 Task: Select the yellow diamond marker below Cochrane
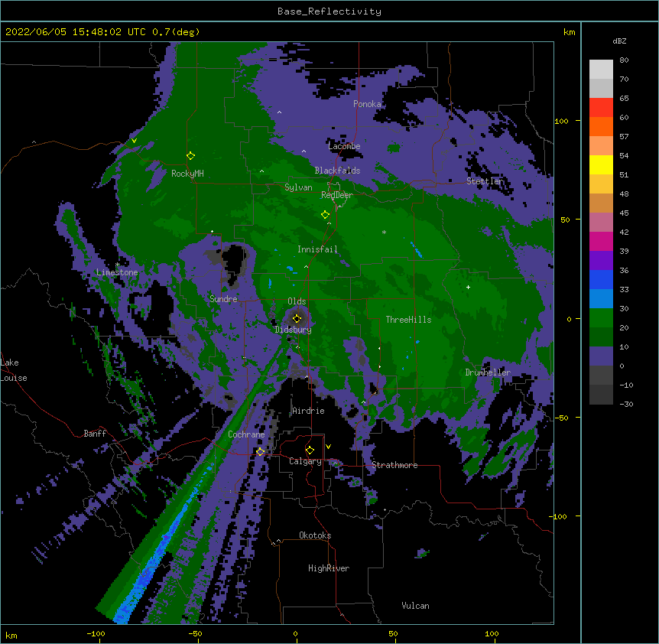coord(260,452)
